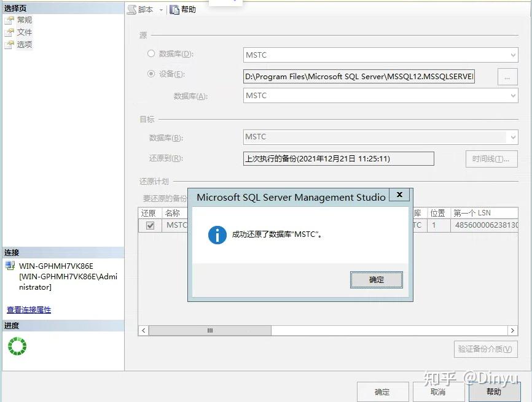The image size is (532, 402).
Task: Click 确定 in the success message dialog
Action: click(x=376, y=280)
